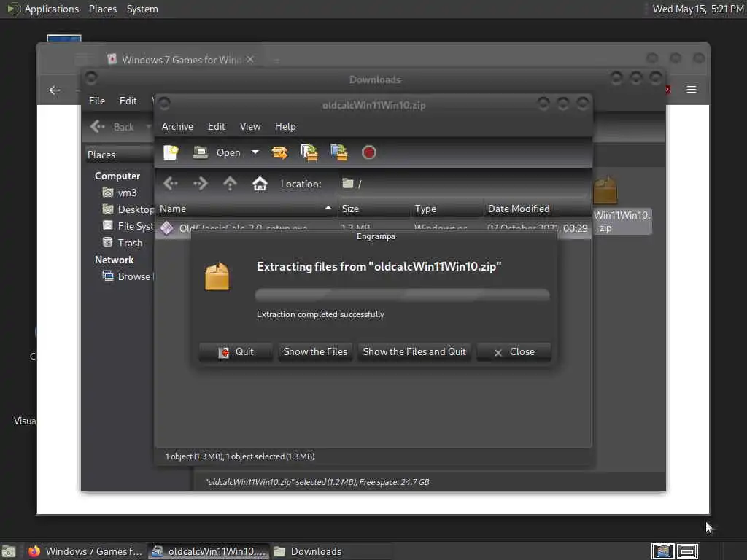Open the Archive menu

click(x=177, y=126)
